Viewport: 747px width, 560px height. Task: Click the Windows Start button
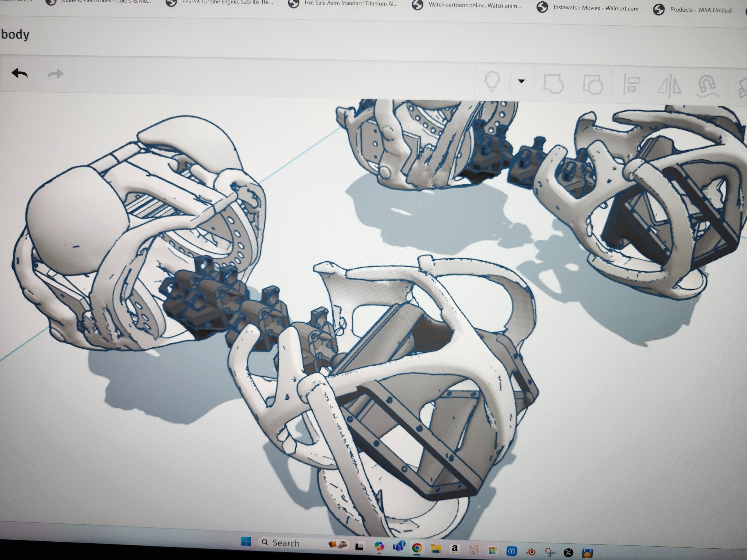(x=246, y=541)
